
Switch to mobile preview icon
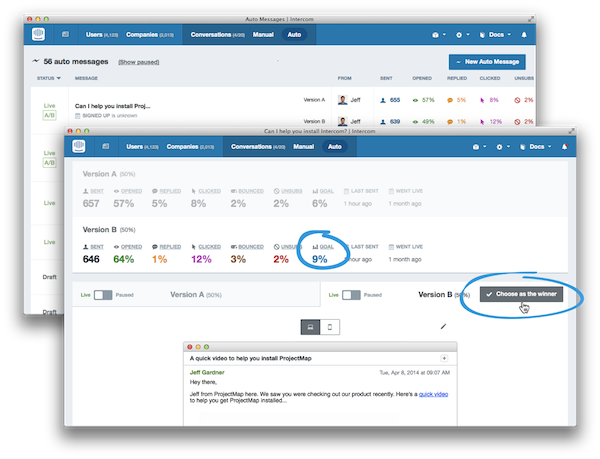pyautogui.click(x=330, y=327)
